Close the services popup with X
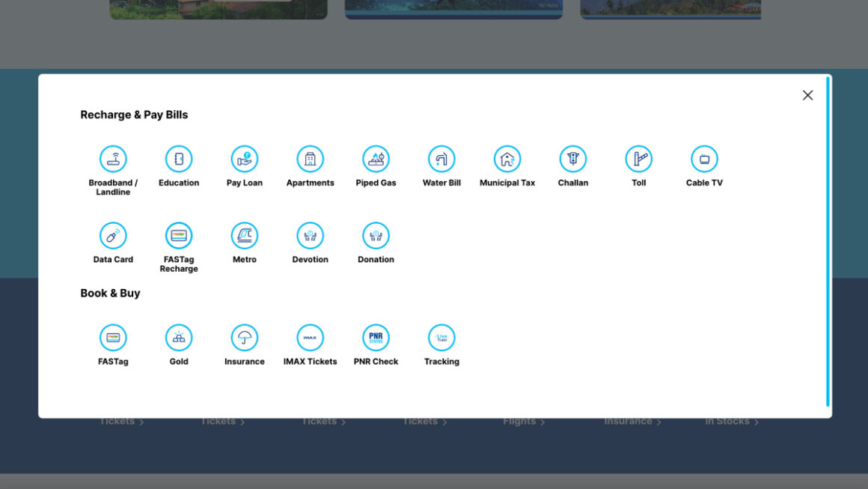868x489 pixels. [x=807, y=95]
